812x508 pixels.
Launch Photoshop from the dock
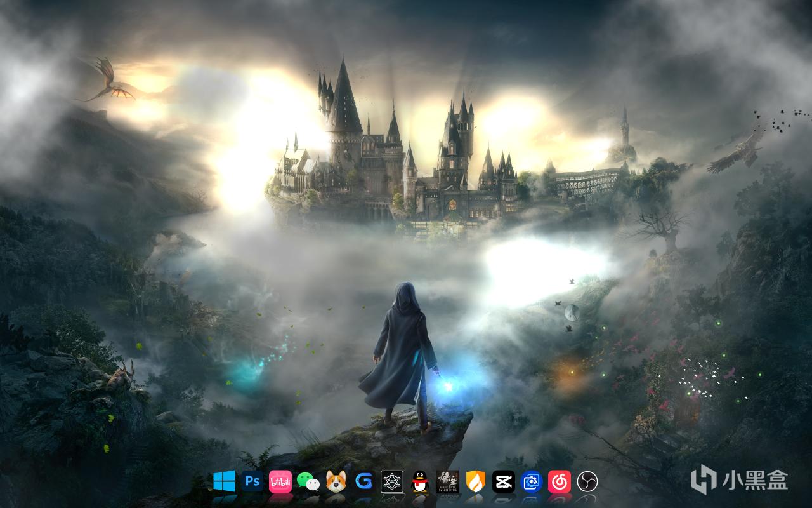pyautogui.click(x=252, y=481)
